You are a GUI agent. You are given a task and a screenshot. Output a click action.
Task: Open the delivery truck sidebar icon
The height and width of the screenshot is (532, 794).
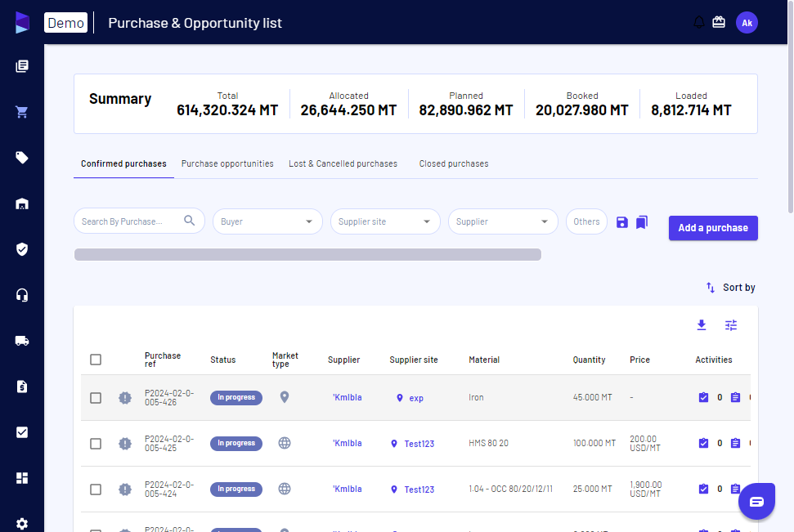click(22, 341)
